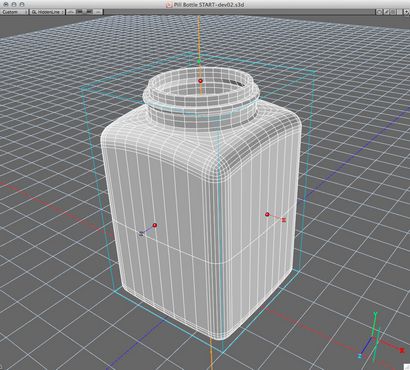Click the rightmost arrow icon in toolbar
Viewport: 410px width, 370px height.
pos(407,12)
